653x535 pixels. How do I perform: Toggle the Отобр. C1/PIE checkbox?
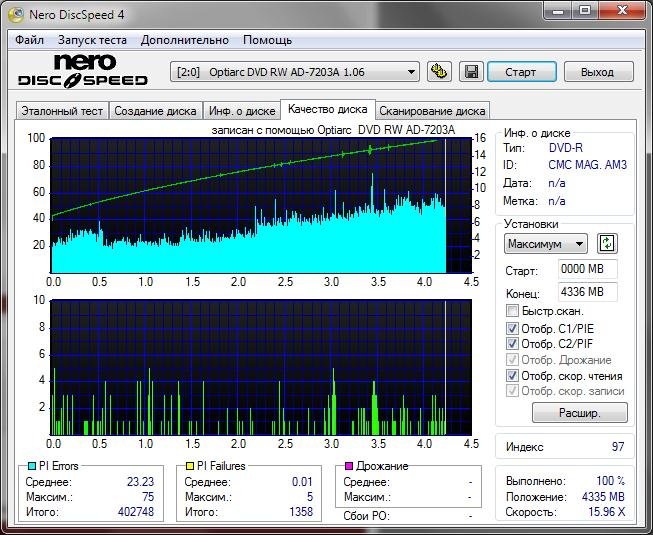[512, 328]
